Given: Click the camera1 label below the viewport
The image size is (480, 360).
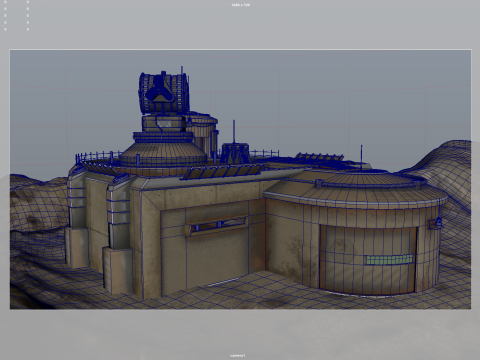Looking at the screenshot, I should [x=237, y=355].
